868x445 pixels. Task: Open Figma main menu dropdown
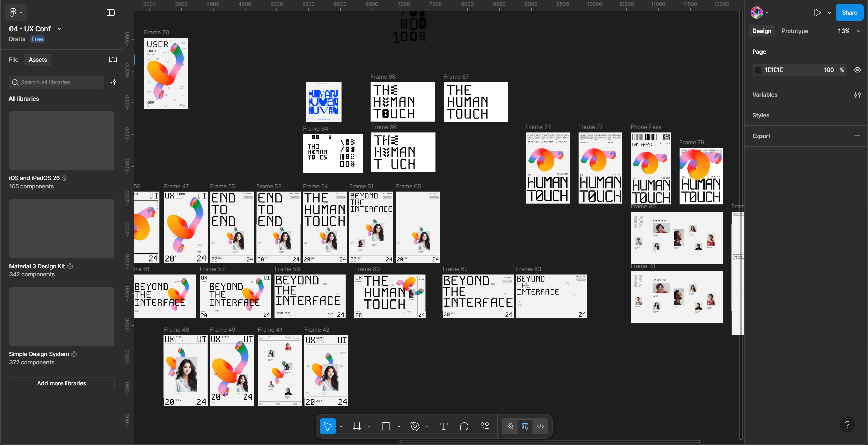pyautogui.click(x=16, y=13)
